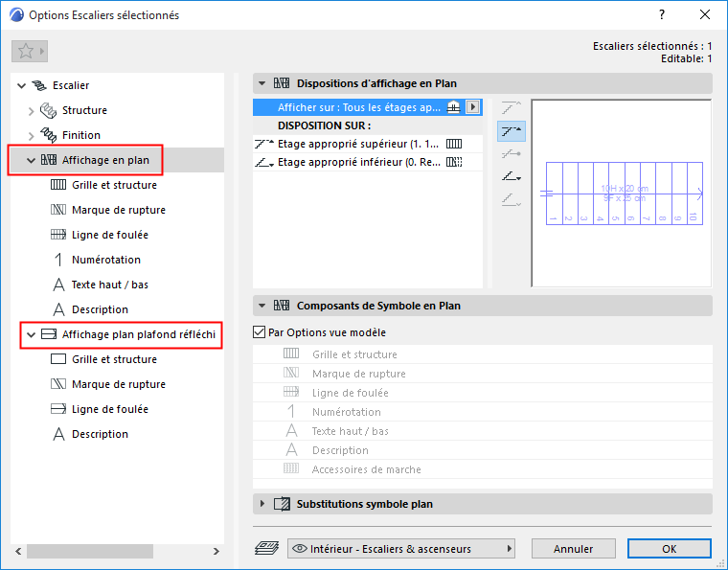
Task: Select the lower story layout icon
Action: [512, 177]
